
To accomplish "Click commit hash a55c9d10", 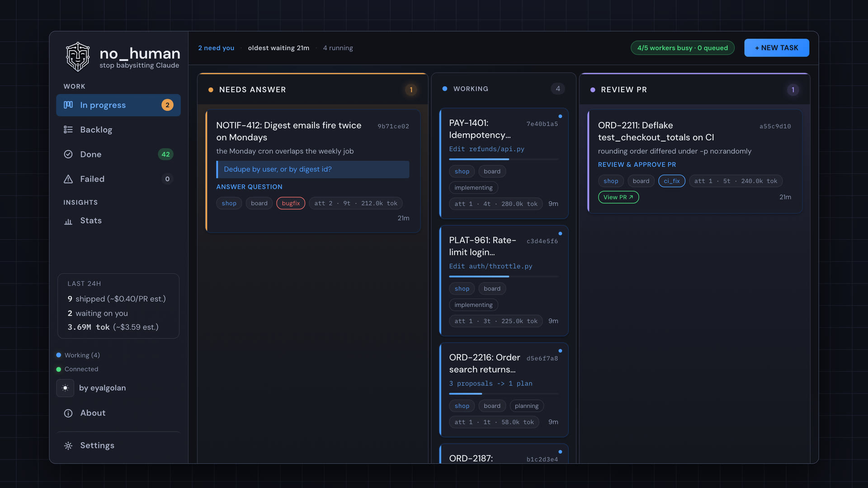I will click(x=775, y=126).
